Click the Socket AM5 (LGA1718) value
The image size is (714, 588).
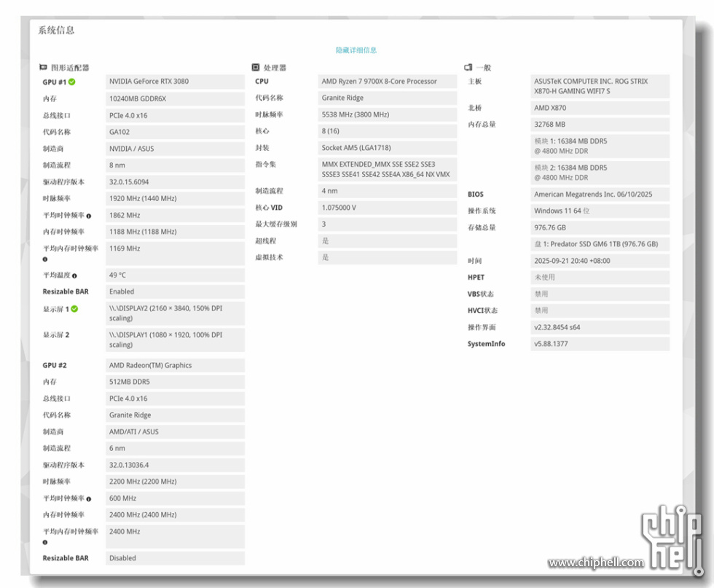388,148
